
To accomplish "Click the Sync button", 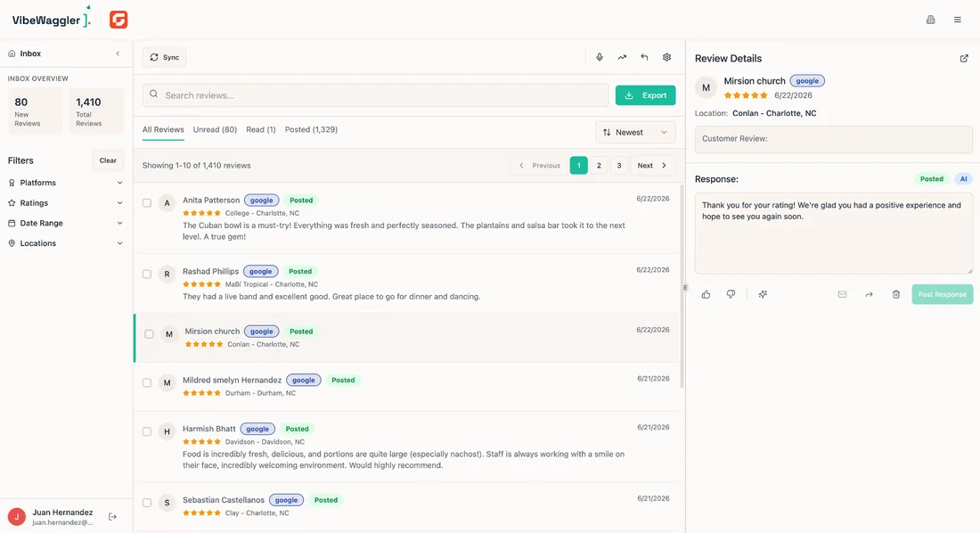I will pos(165,57).
